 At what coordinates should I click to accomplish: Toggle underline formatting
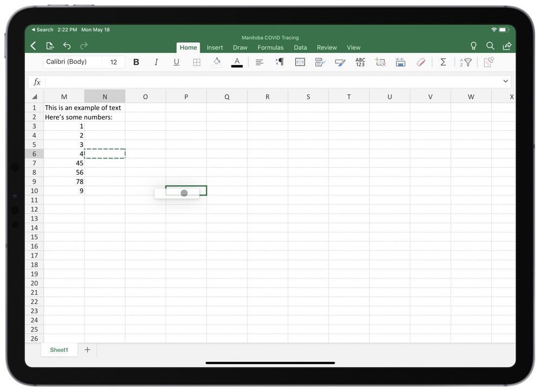click(176, 62)
